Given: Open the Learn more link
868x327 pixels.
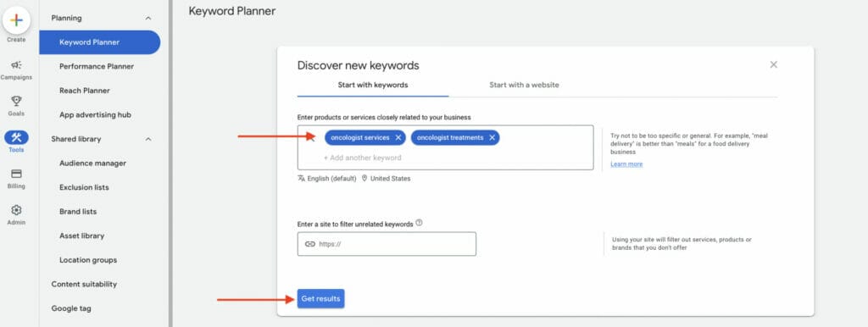Looking at the screenshot, I should coord(626,164).
